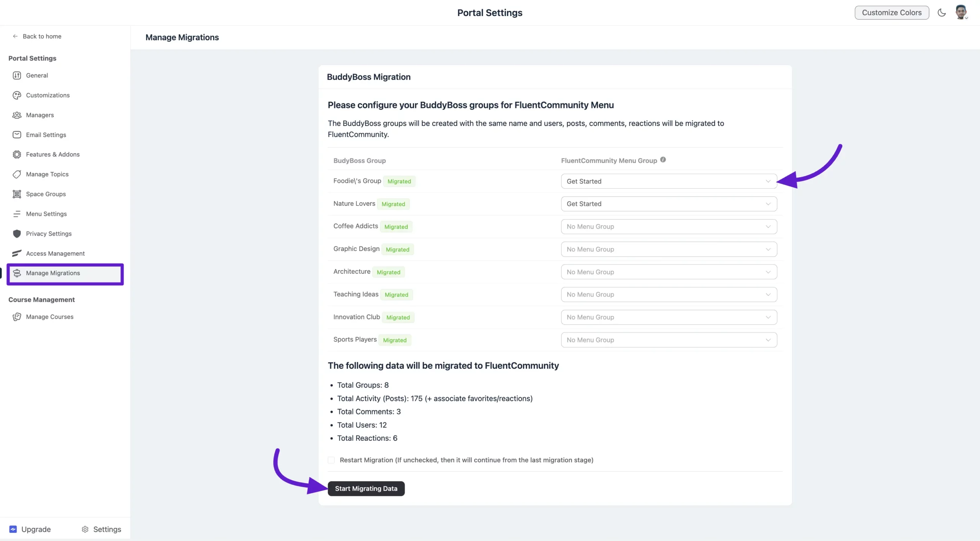Toggle dark mode moon icon
This screenshot has width=980, height=541.
click(942, 13)
